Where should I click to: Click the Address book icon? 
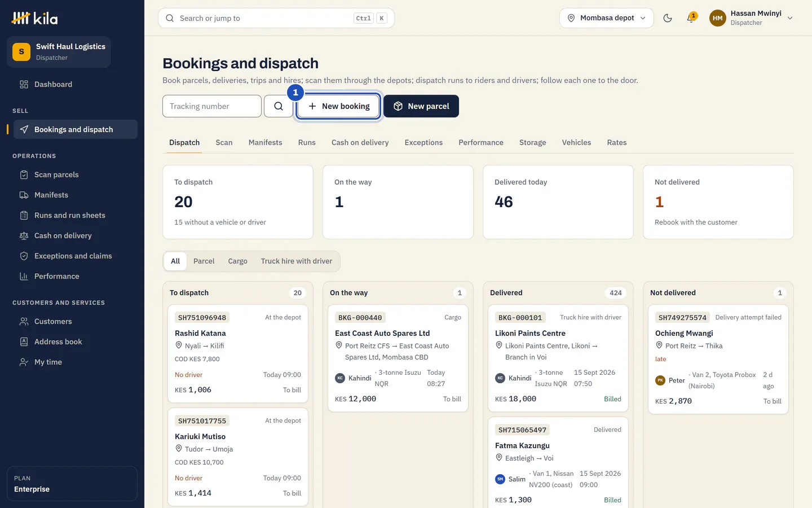coord(24,342)
